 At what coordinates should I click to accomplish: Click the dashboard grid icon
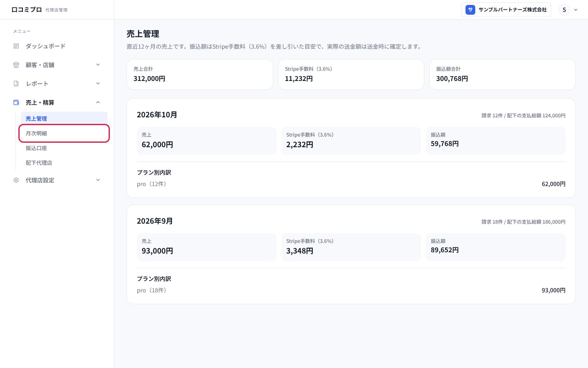click(x=16, y=46)
